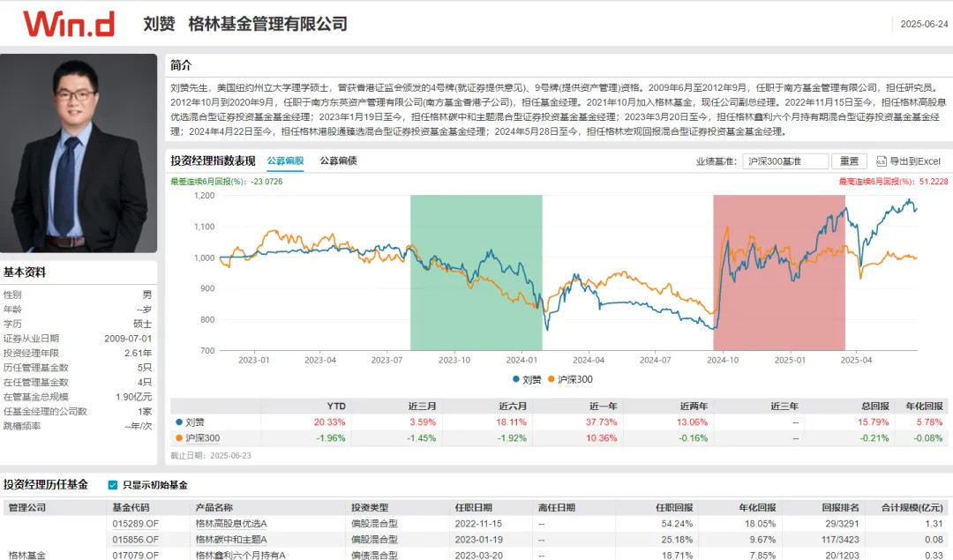This screenshot has height=560, width=953.
Task: Open fund code 015856.OF link
Action: [135, 540]
